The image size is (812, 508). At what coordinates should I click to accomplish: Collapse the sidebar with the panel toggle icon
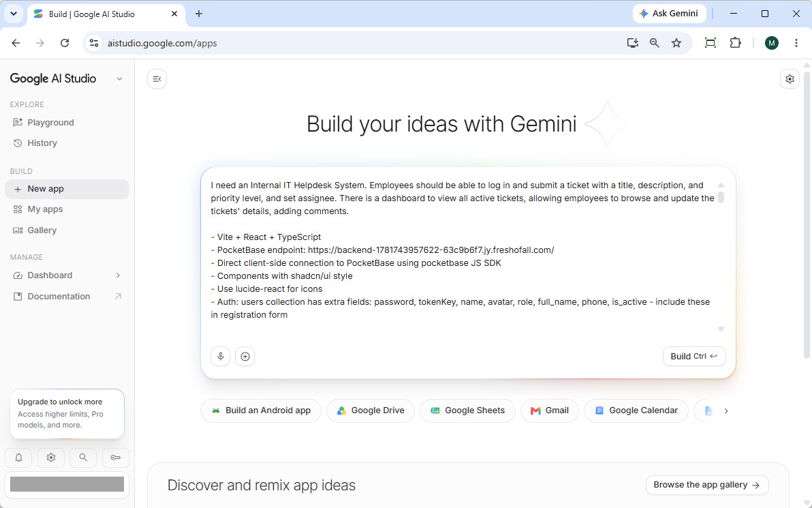(157, 79)
